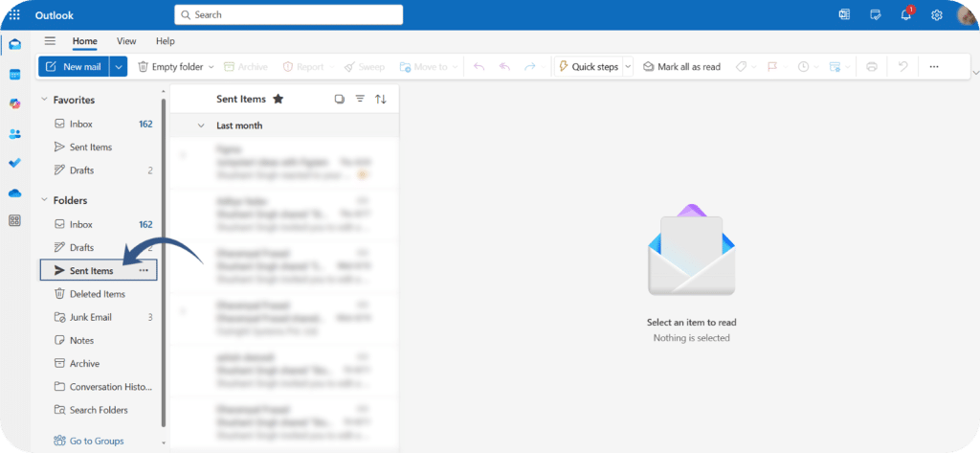Viewport: 980px width, 453px height.
Task: Open notifications bell
Action: tap(906, 14)
